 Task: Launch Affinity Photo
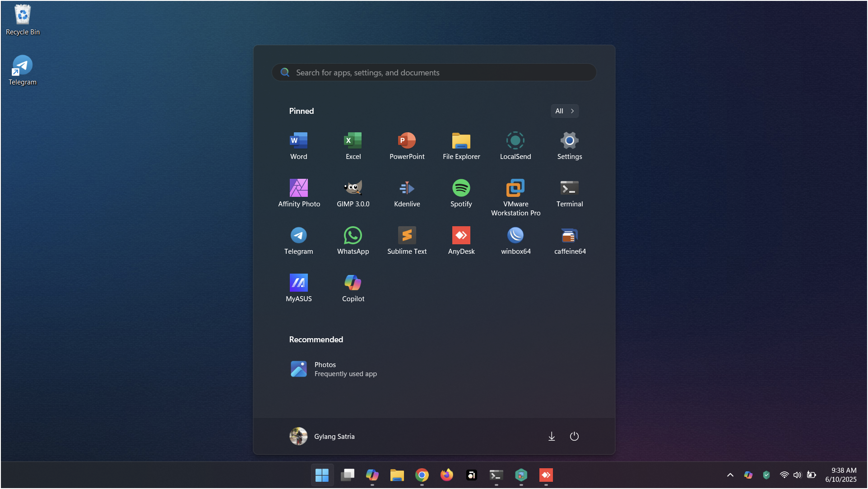[299, 193]
